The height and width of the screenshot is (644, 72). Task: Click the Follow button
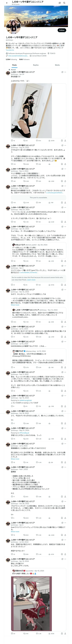(62, 30)
